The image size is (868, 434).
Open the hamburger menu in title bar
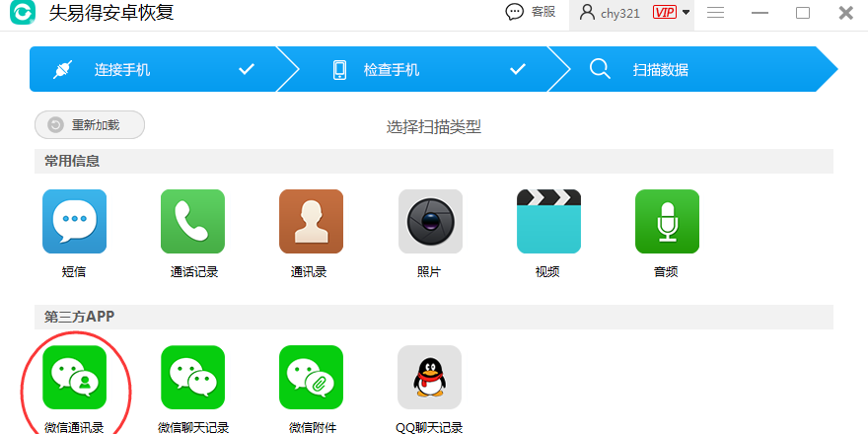pos(716,13)
